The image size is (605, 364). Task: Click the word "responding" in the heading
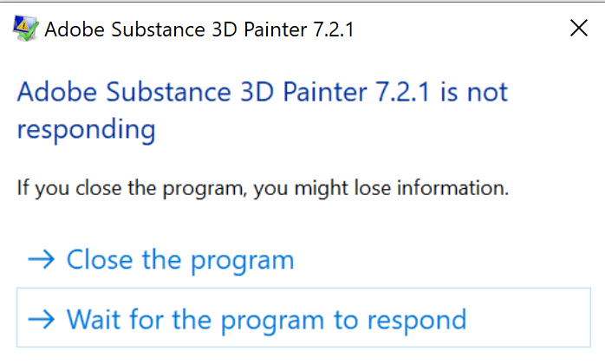[x=87, y=130]
